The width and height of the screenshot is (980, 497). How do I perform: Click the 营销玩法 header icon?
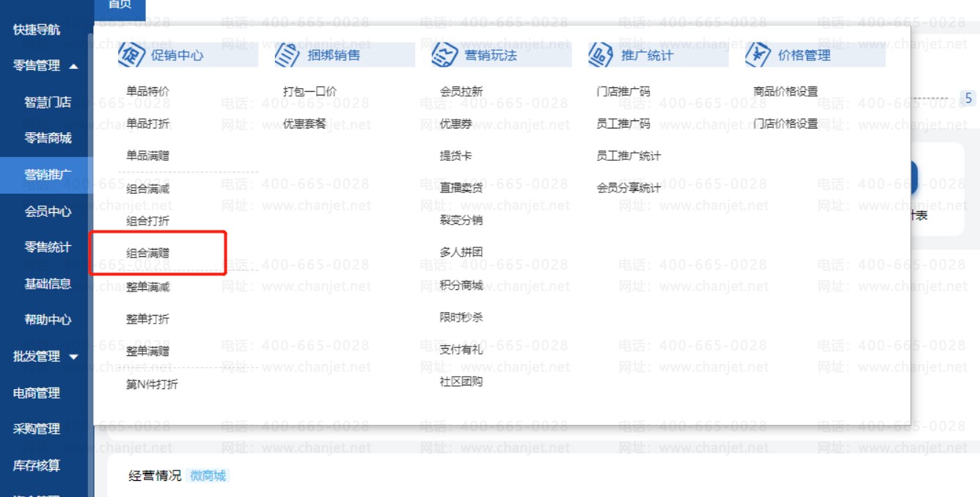[445, 55]
